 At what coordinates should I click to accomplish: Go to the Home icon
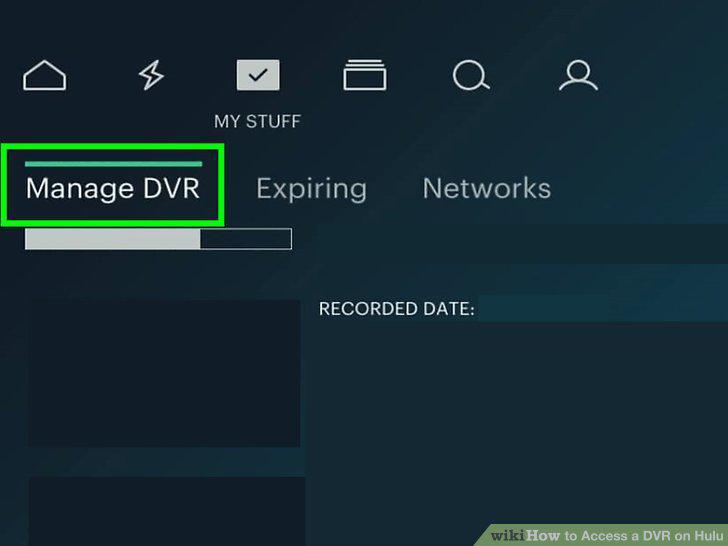(45, 75)
